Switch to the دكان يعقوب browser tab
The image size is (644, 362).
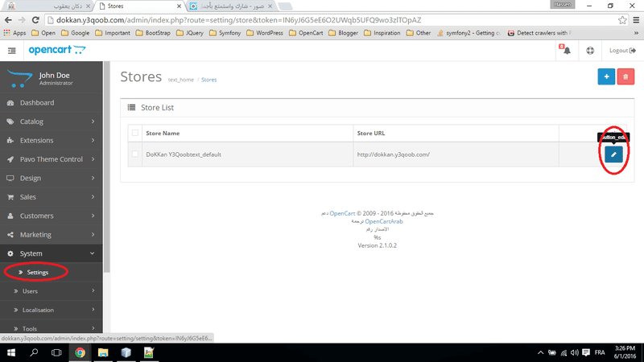pos(49,6)
